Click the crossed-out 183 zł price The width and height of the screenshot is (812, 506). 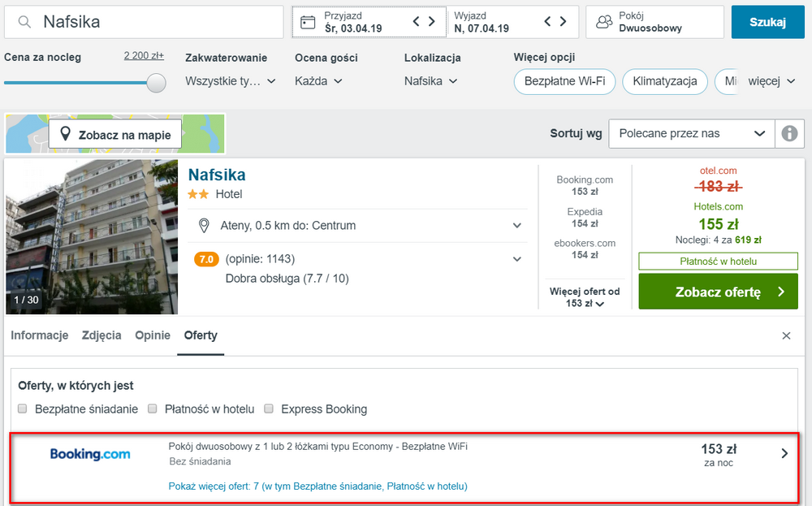click(719, 187)
